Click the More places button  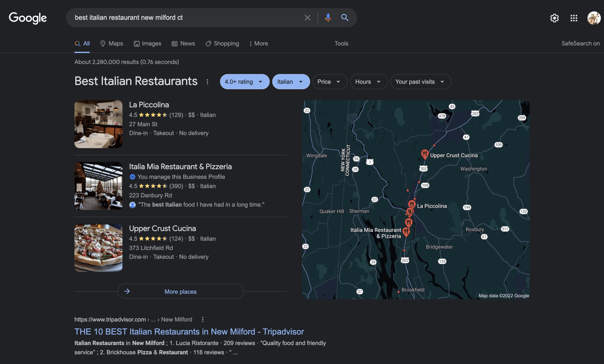180,291
